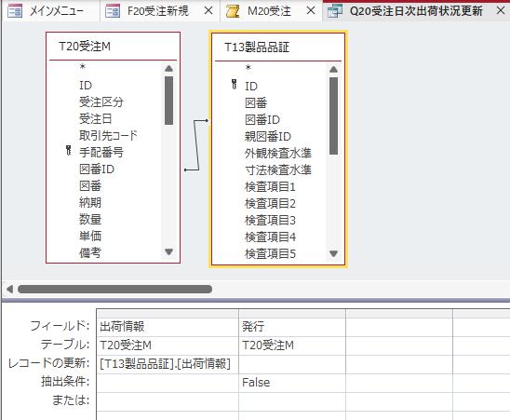
Task: Click the horizontal scrollbar left arrow
Action: coord(9,289)
